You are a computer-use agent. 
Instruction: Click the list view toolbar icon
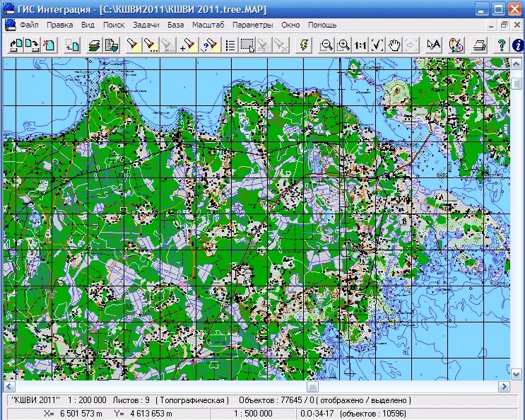230,45
